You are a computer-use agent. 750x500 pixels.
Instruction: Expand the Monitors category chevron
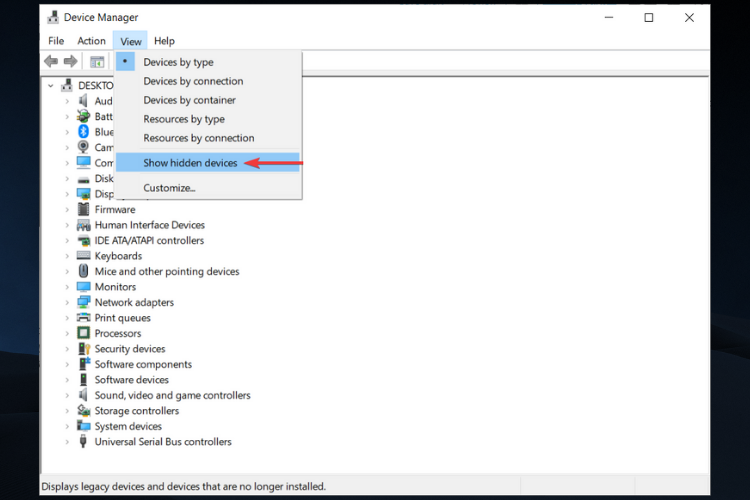(67, 287)
